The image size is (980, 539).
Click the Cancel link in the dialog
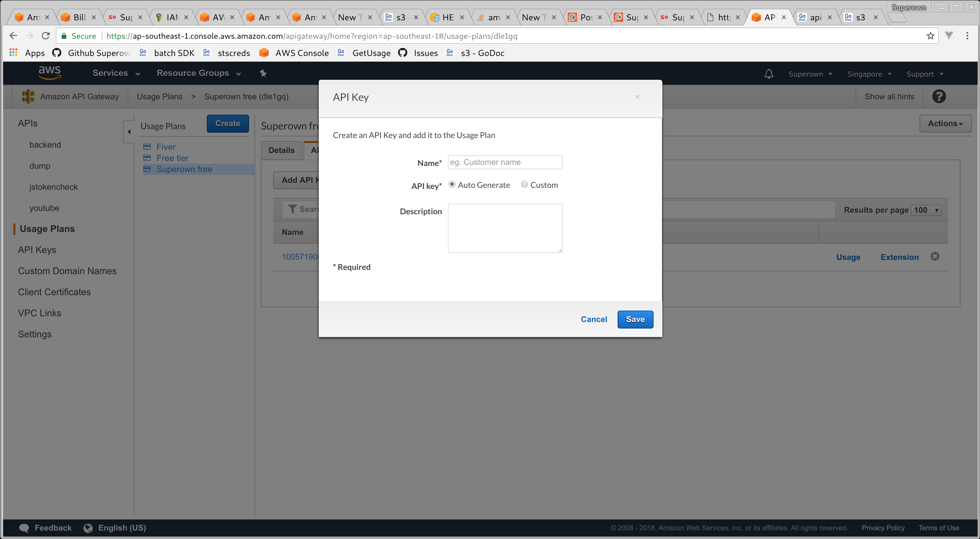(x=593, y=319)
